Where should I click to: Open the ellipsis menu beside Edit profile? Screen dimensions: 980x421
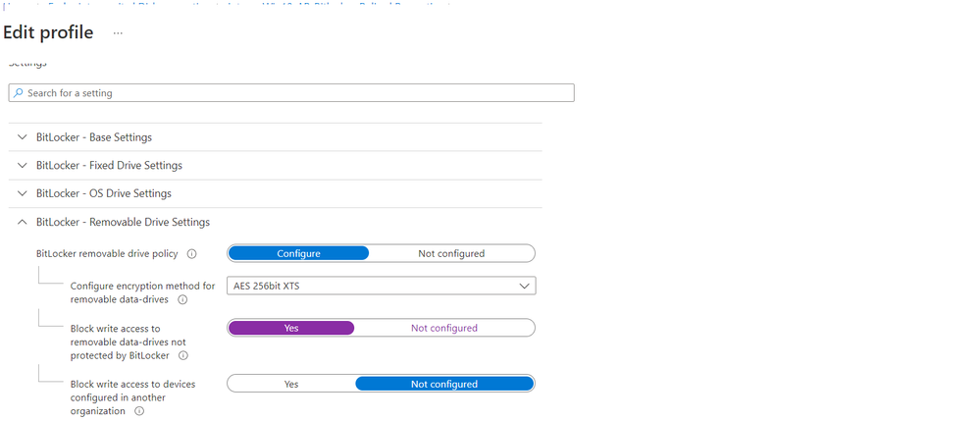118,33
